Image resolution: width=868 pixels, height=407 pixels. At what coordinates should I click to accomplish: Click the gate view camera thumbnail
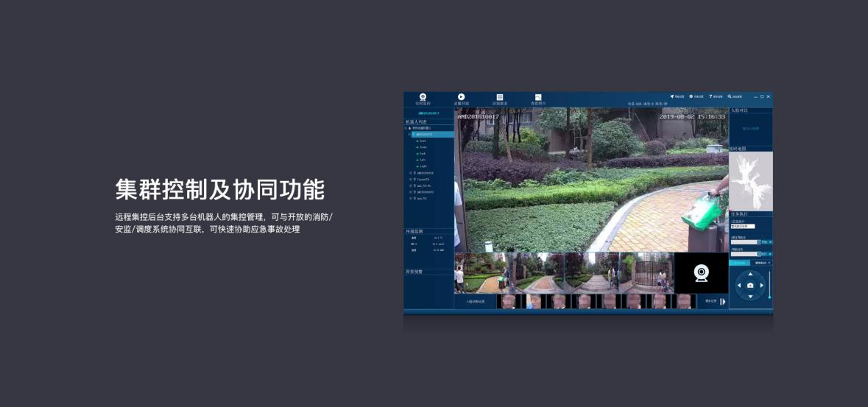point(646,273)
